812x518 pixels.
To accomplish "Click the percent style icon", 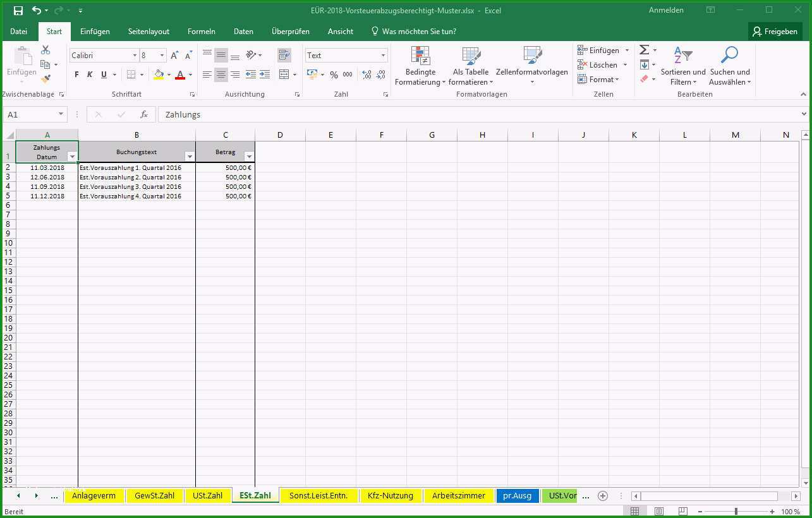I will [x=334, y=75].
